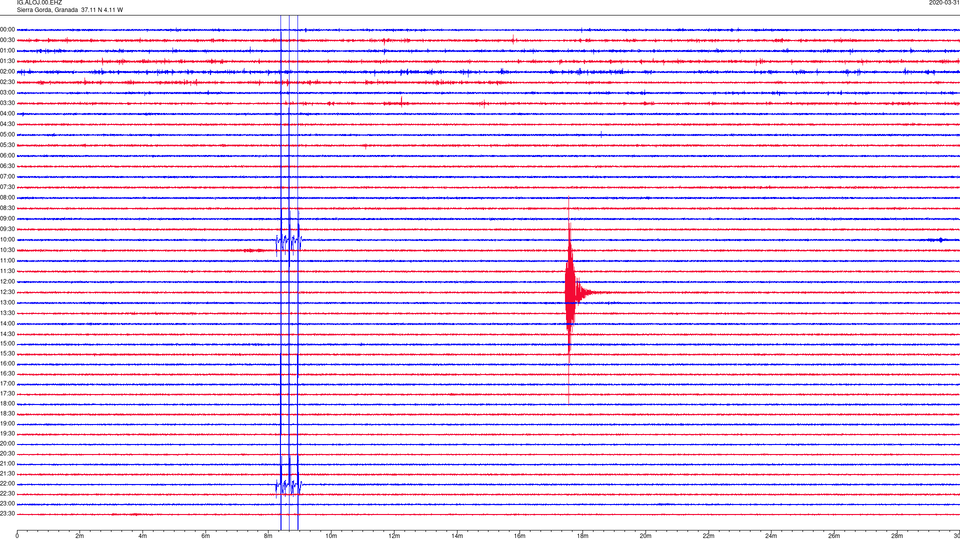The height and width of the screenshot is (540, 960).
Task: Select the 23:00 trace time label
Action: pyautogui.click(x=7, y=504)
